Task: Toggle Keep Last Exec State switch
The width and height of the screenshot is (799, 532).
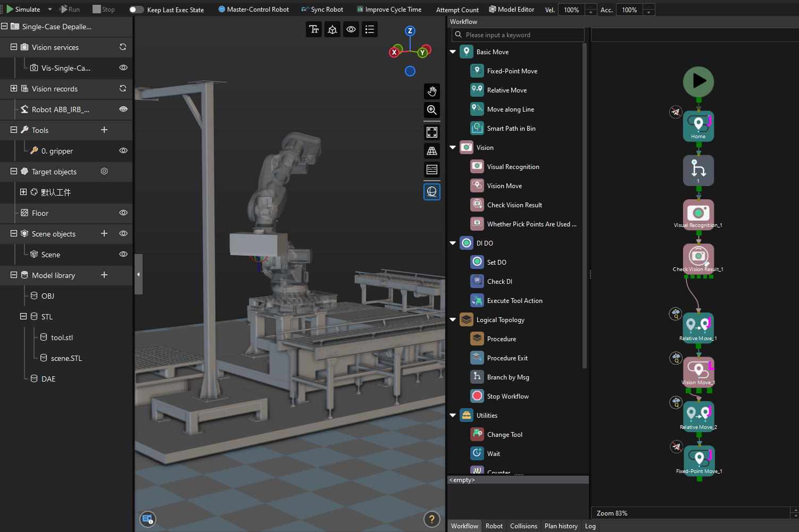Action: 136,10
